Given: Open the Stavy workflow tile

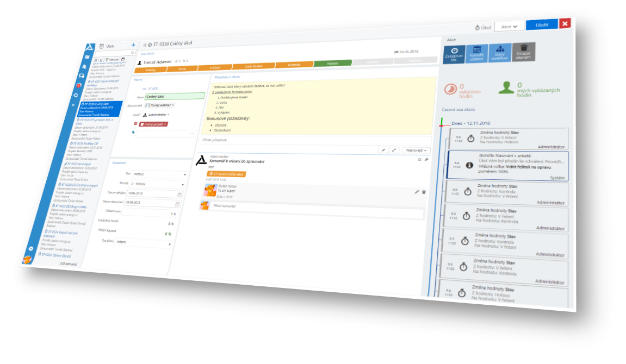Looking at the screenshot, I should (x=500, y=52).
